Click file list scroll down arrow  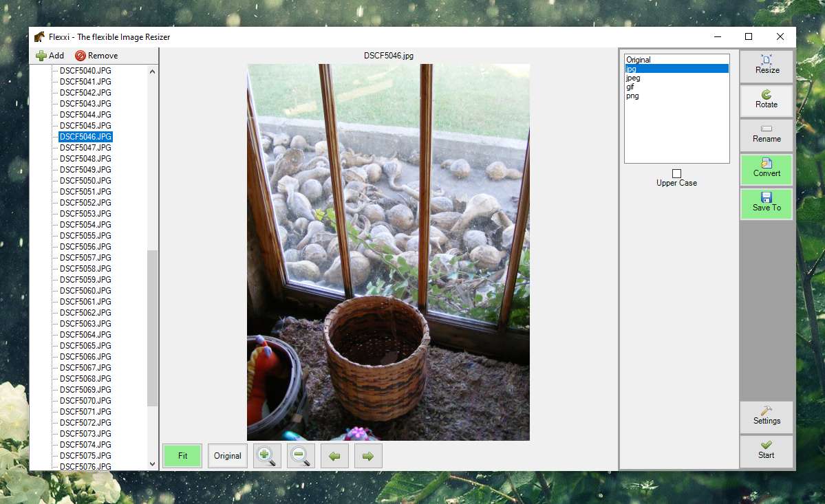[x=153, y=464]
